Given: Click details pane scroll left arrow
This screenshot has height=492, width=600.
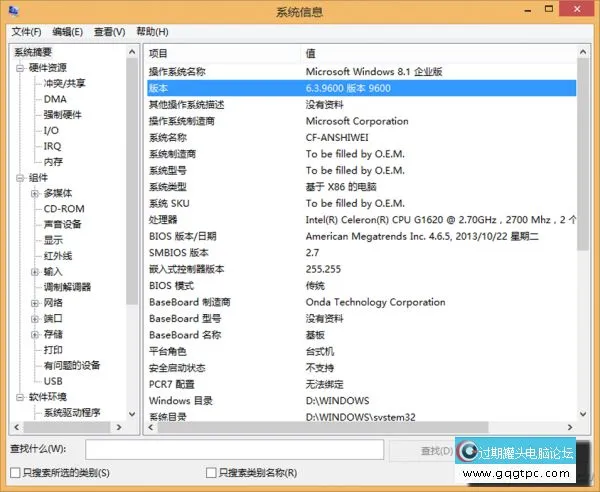Looking at the screenshot, I should click(x=151, y=427).
